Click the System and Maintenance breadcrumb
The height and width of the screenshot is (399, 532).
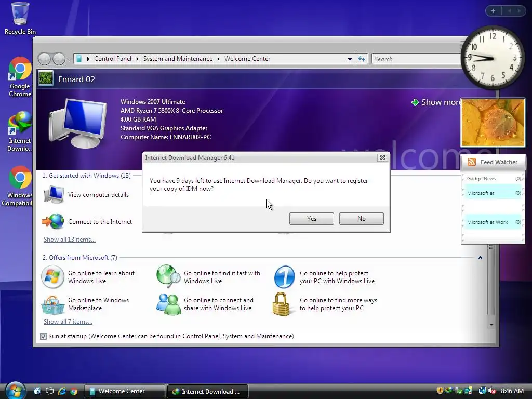[178, 59]
